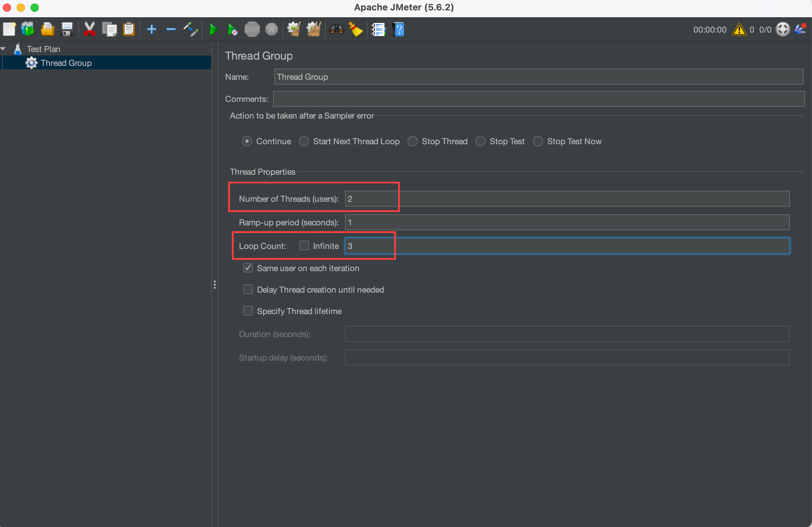Open the Search binoculars icon
Screen dimensions: 812x527
coord(336,29)
